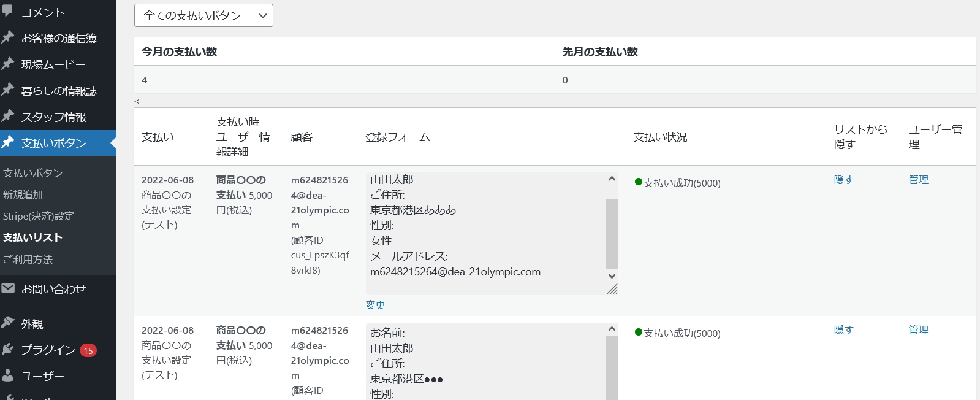Viewport: 980px width, 400px height.
Task: Click 変更 link under first registration form
Action: (375, 305)
